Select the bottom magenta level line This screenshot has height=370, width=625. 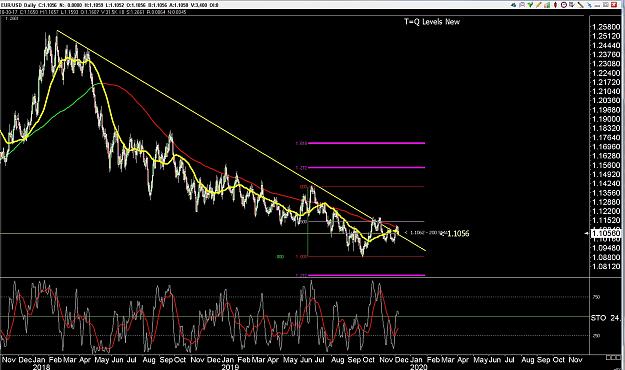click(x=366, y=275)
